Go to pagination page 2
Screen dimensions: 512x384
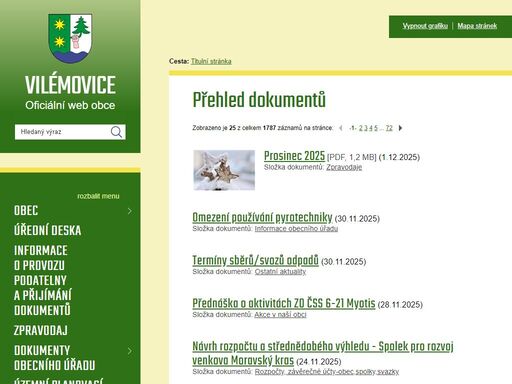[x=361, y=128]
